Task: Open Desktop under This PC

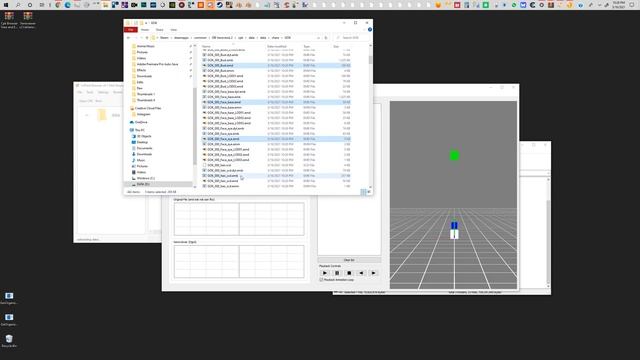Action: click(142, 142)
